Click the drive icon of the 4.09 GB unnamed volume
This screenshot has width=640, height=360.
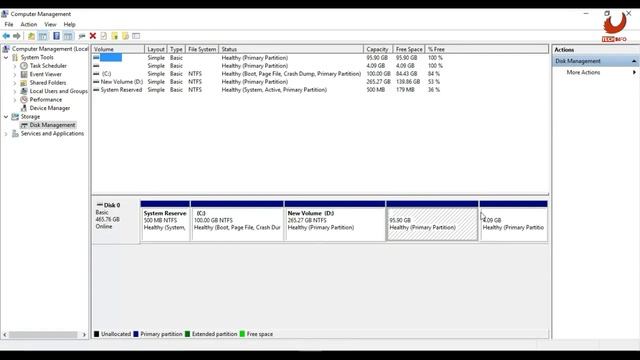pos(96,66)
